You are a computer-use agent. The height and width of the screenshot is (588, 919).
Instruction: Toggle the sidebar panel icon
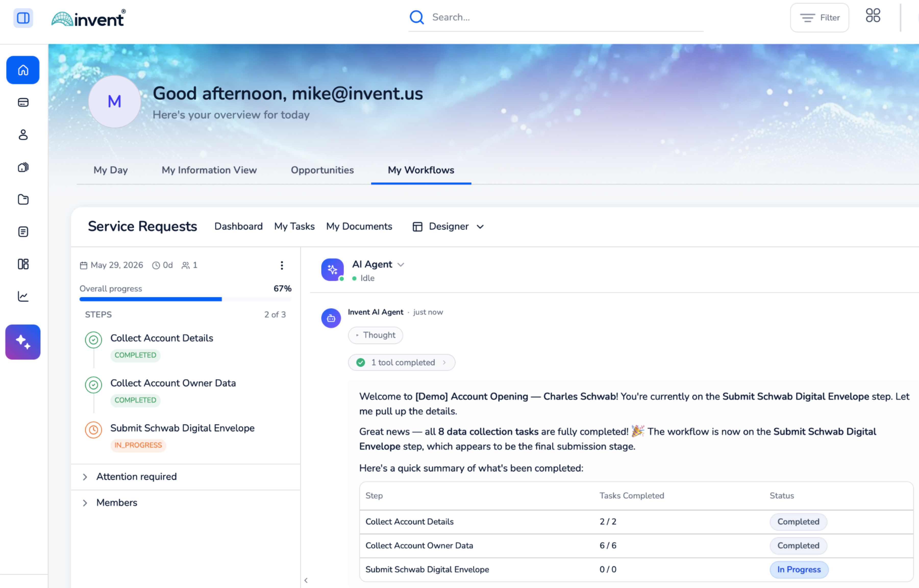point(23,18)
